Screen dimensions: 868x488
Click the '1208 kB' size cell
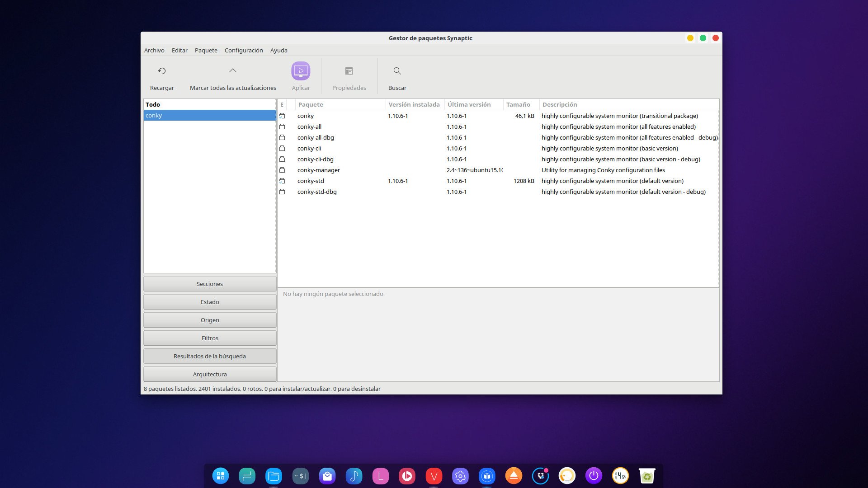point(524,181)
